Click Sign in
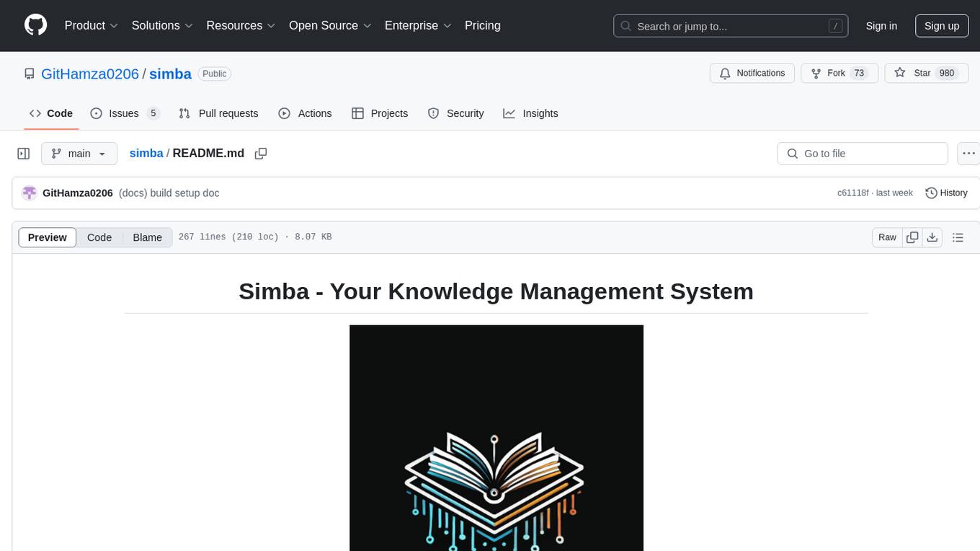This screenshot has width=980, height=551. click(x=881, y=26)
